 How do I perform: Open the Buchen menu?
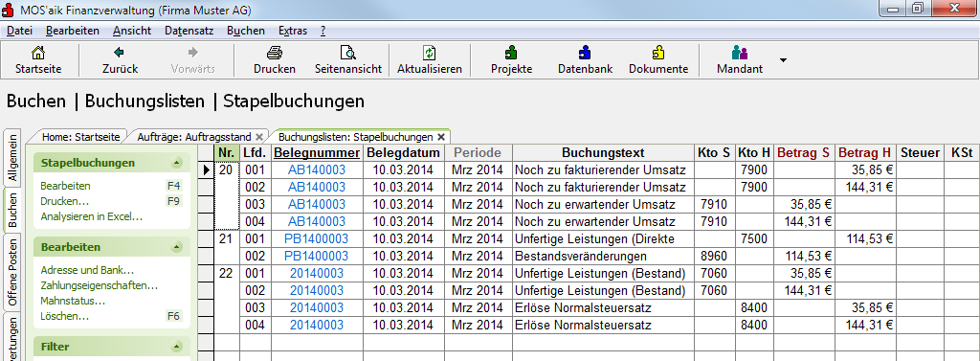[246, 31]
